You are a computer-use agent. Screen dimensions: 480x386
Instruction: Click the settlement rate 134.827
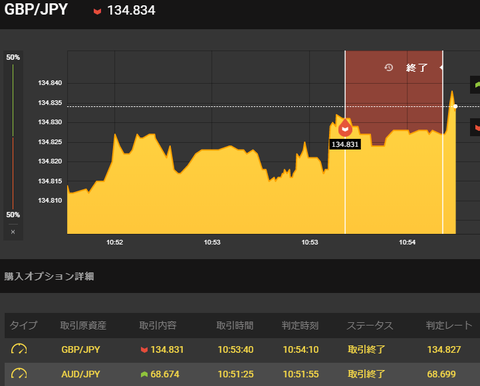pyautogui.click(x=444, y=350)
